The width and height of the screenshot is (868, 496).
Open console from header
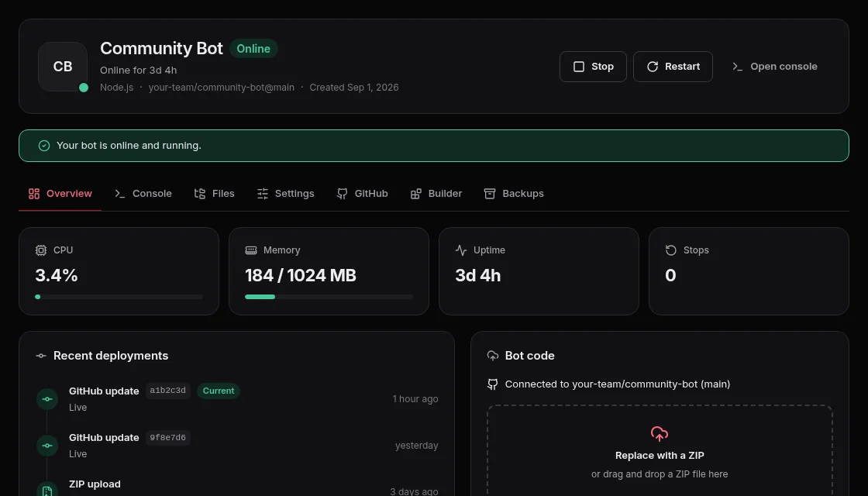click(x=774, y=67)
